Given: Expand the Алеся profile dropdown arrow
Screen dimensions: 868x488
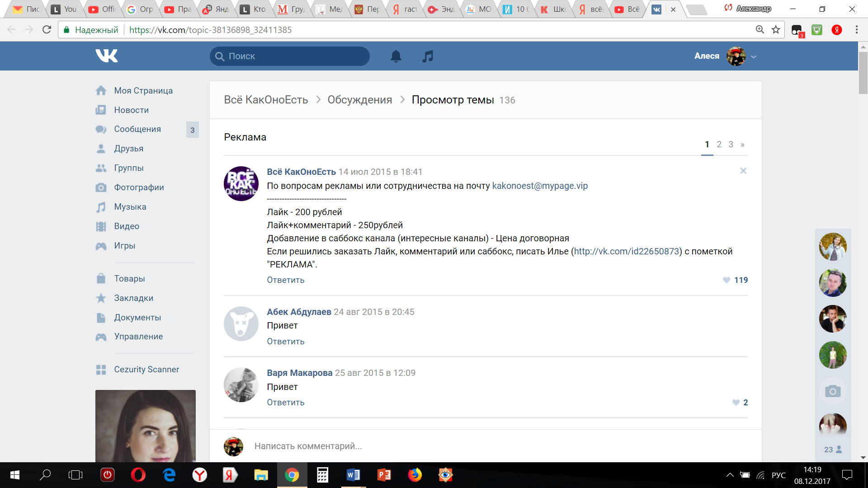Looking at the screenshot, I should (754, 57).
